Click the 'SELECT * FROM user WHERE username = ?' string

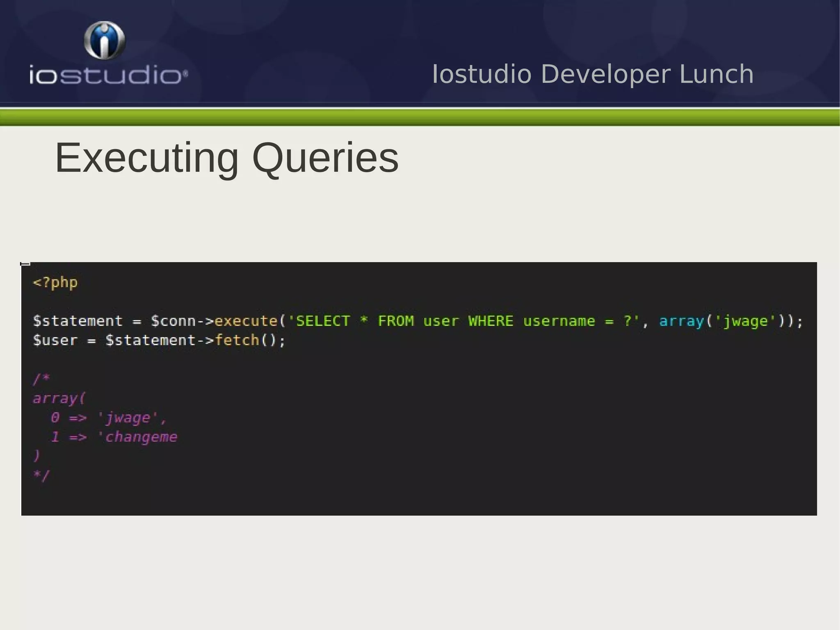click(463, 321)
